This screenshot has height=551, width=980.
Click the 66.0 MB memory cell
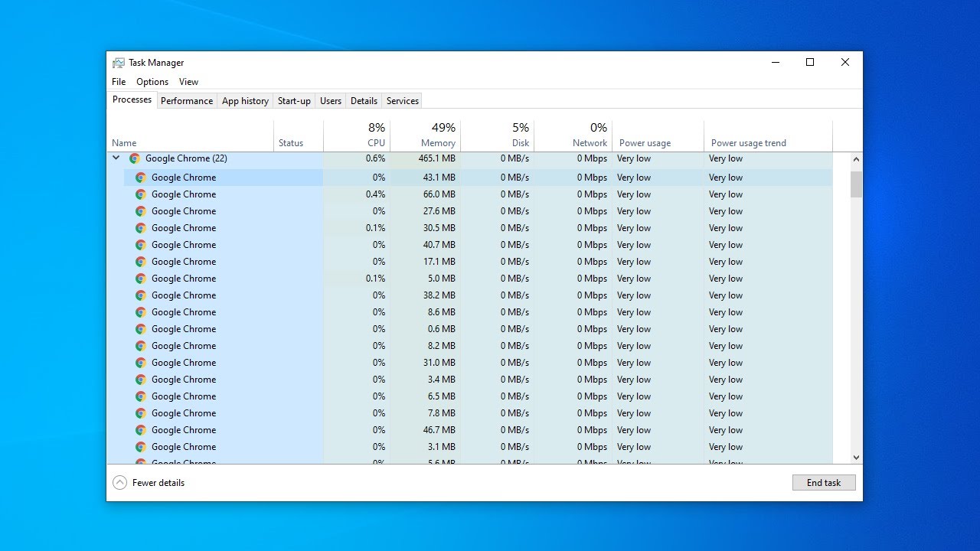tap(425, 194)
